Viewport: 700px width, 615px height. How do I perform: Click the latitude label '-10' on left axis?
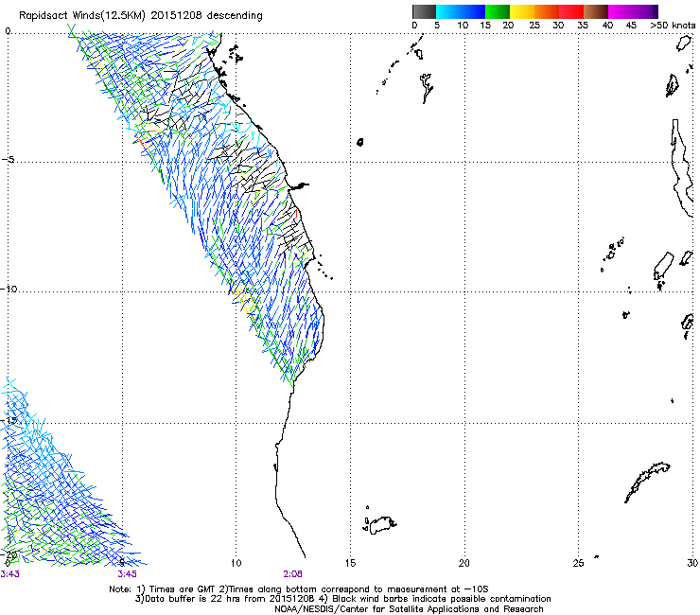tap(9, 289)
